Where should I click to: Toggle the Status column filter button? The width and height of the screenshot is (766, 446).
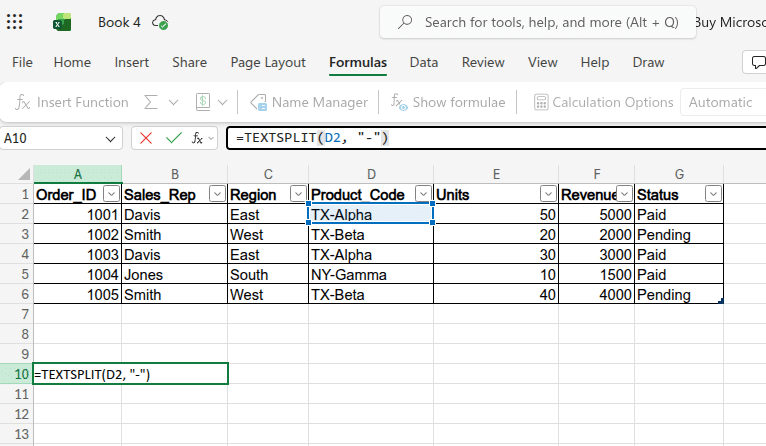[x=713, y=194]
